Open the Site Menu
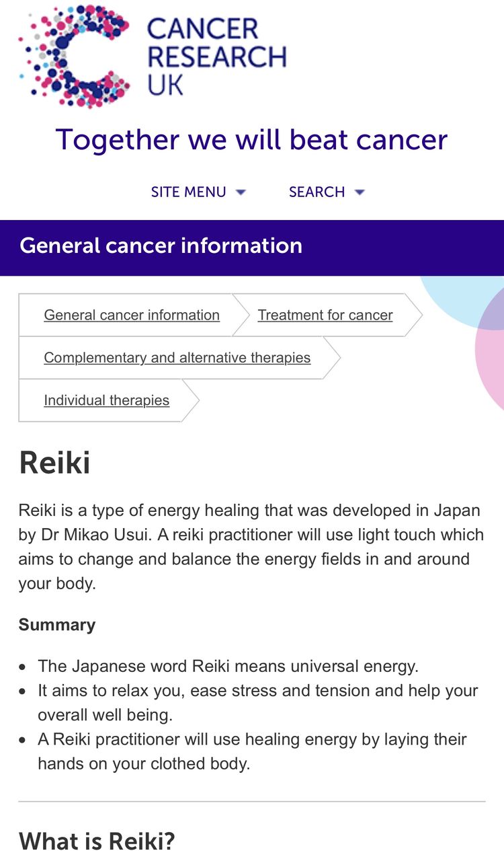504x861 pixels. pyautogui.click(x=188, y=192)
